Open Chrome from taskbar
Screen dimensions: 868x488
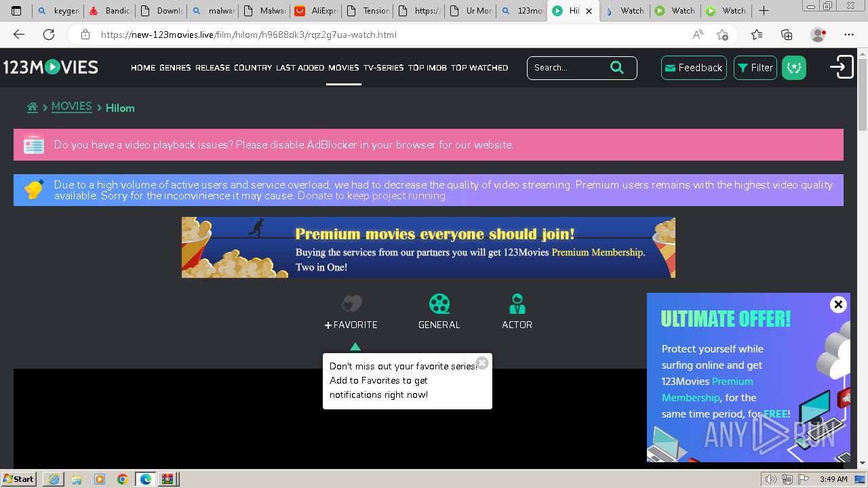point(122,479)
